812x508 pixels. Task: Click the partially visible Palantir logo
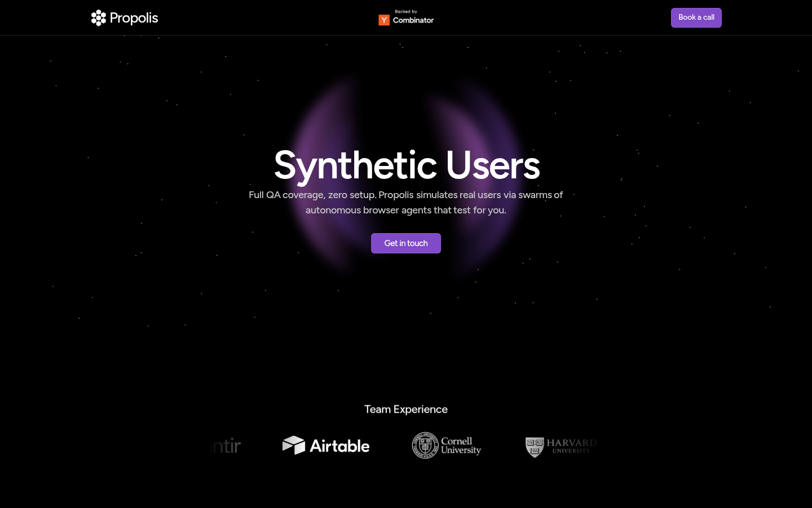coord(226,446)
